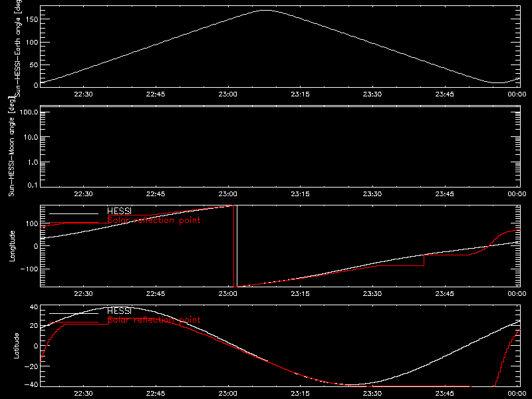Click 23:45 label under Earth angle plot
The height and width of the screenshot is (399, 532).
444,94
